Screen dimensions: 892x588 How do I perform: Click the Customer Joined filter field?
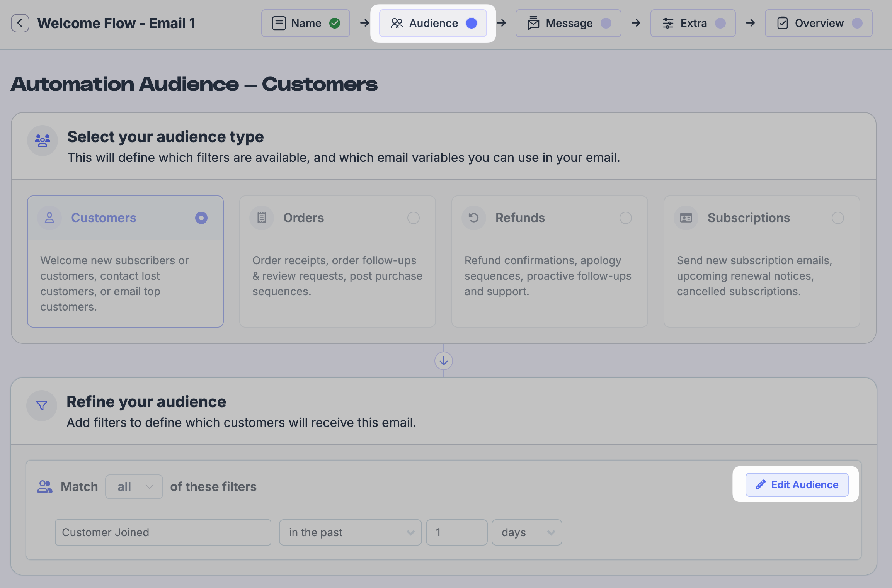163,532
